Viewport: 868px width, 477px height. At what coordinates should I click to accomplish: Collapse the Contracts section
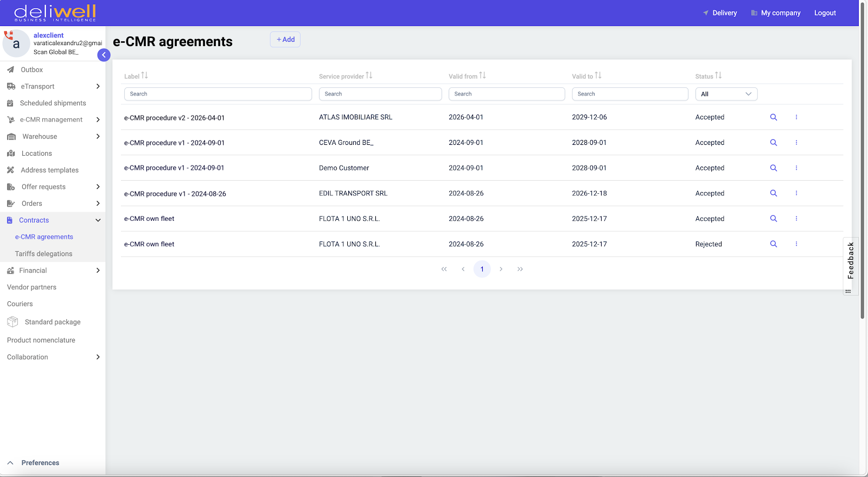pyautogui.click(x=53, y=220)
